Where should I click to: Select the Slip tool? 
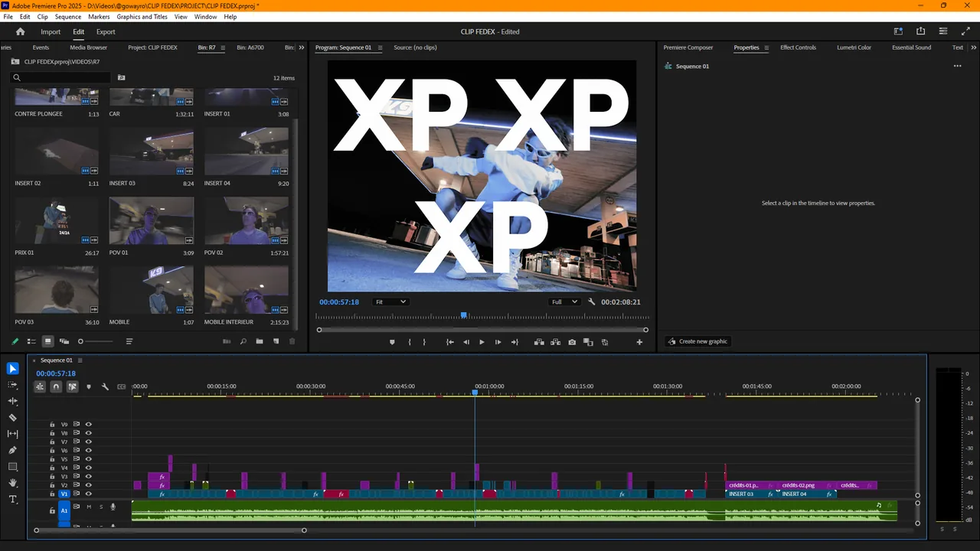click(12, 434)
